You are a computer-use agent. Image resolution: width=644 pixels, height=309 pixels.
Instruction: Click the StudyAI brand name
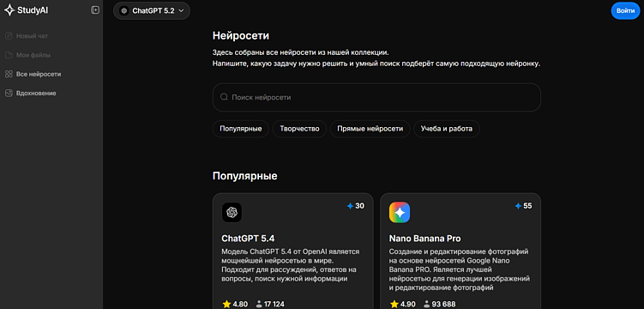[x=33, y=10]
